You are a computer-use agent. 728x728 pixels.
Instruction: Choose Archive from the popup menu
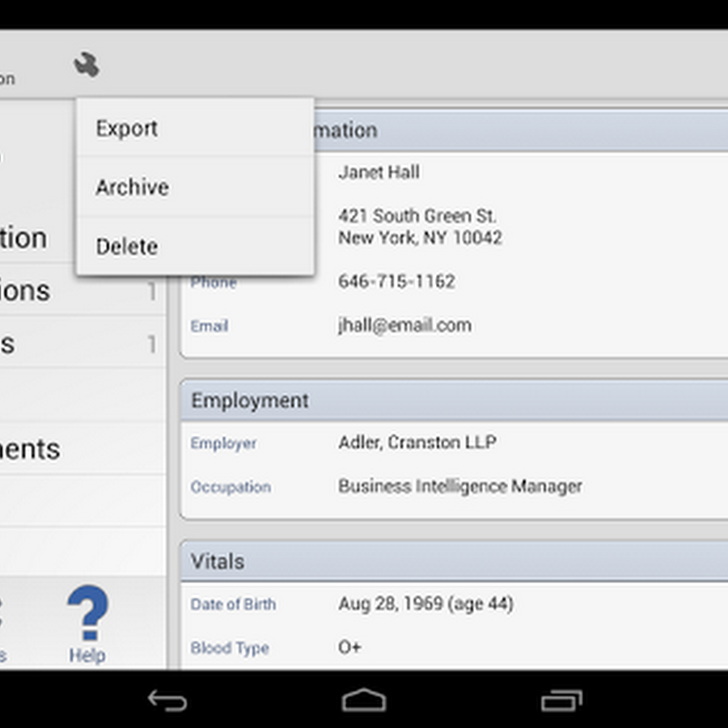[x=196, y=187]
